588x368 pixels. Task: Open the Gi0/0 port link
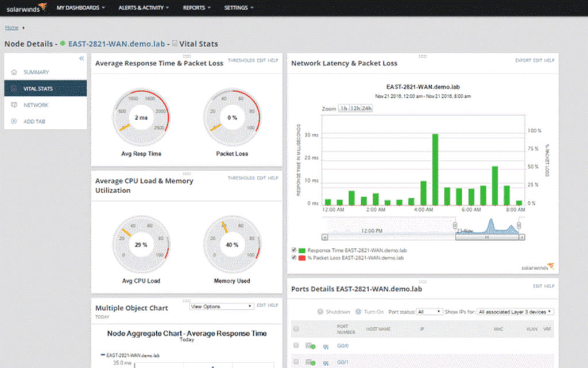pyautogui.click(x=342, y=346)
